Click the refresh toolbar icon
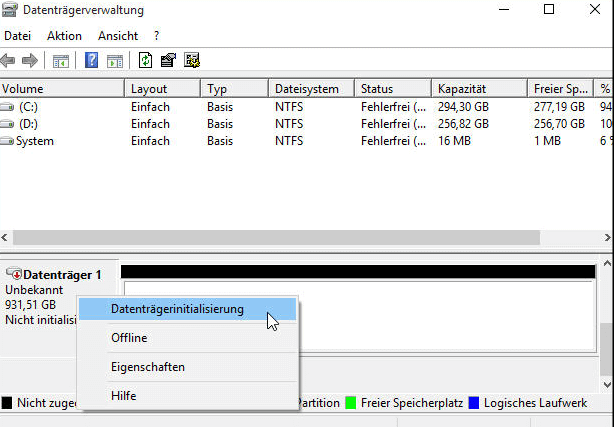Screen dimensions: 614x427 point(146,60)
